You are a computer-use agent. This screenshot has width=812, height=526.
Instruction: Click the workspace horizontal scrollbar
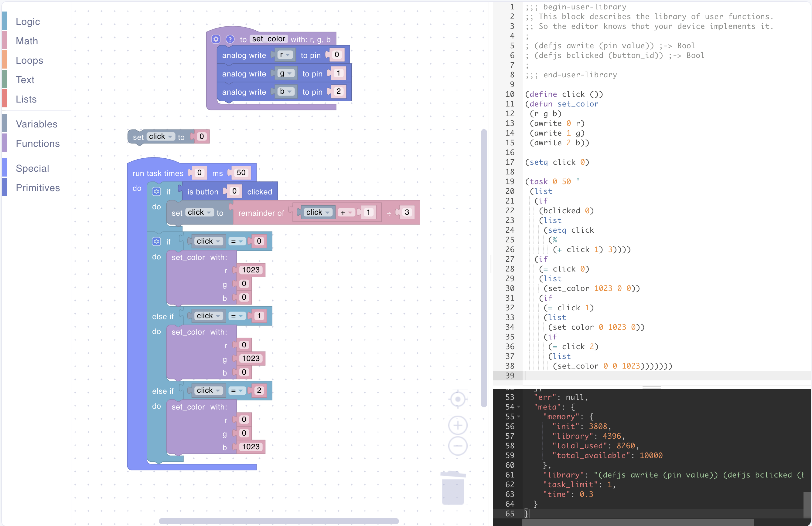coord(278,521)
